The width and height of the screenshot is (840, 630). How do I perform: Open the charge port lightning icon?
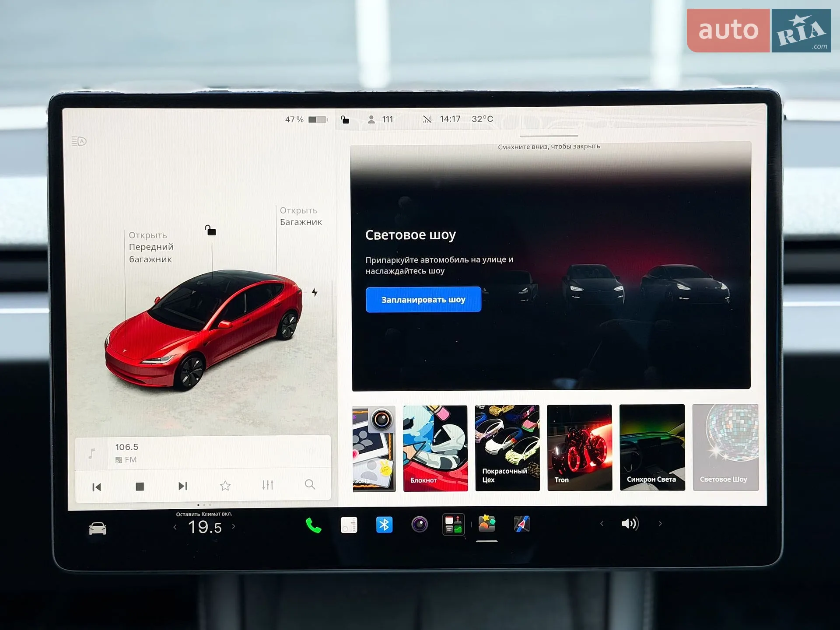[315, 292]
